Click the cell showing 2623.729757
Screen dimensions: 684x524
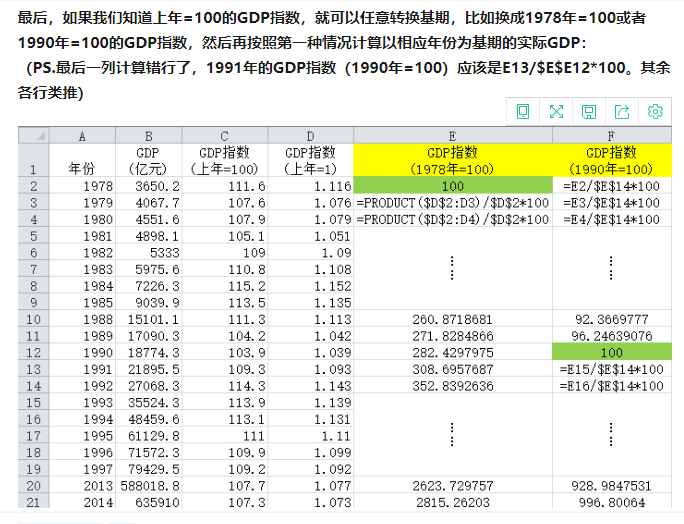(453, 486)
